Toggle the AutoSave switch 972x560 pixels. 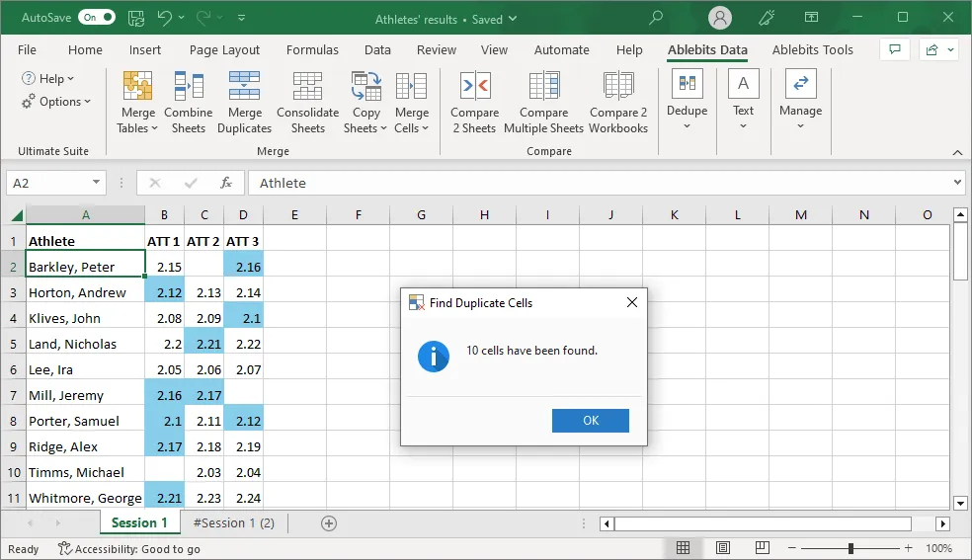[x=97, y=18]
